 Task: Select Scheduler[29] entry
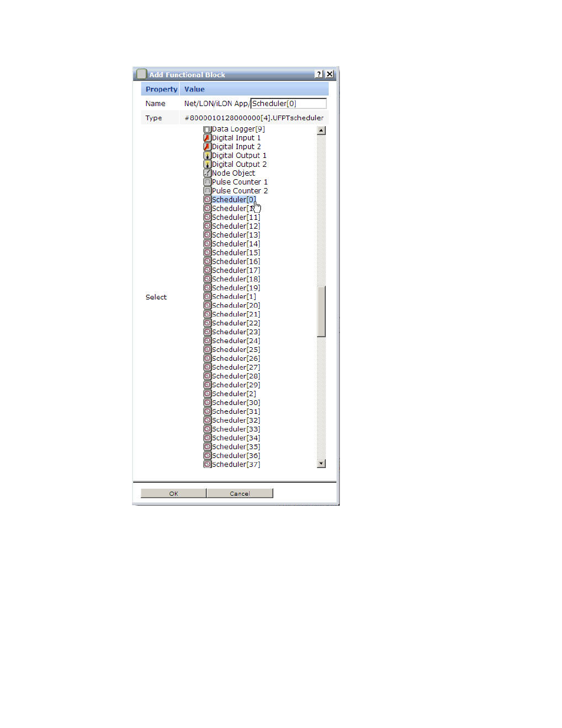[x=236, y=386]
